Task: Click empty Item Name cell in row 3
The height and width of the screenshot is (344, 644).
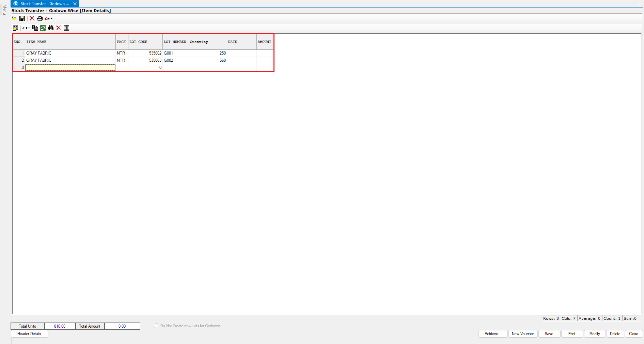Action: [x=70, y=68]
